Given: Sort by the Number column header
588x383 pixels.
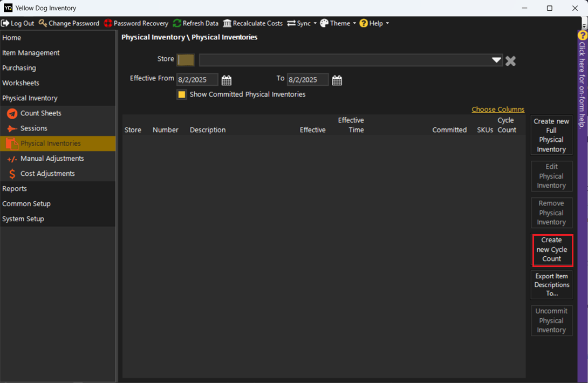Looking at the screenshot, I should pyautogui.click(x=166, y=130).
